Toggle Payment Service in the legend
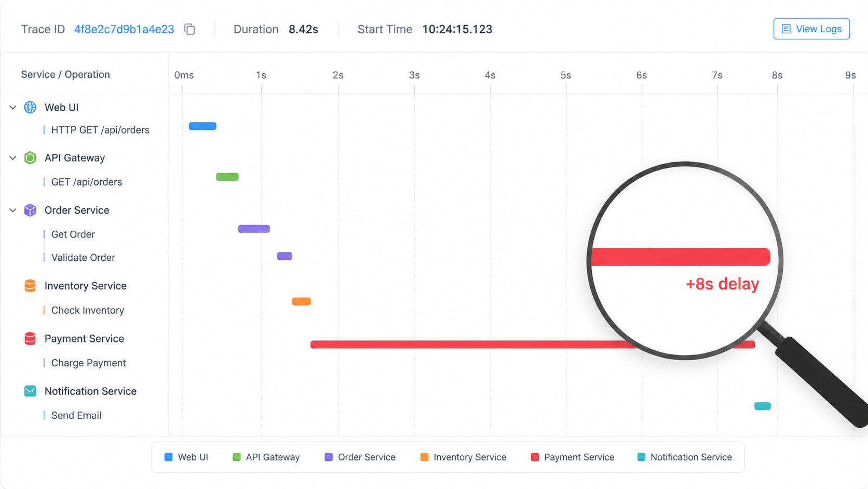The height and width of the screenshot is (489, 868). tap(573, 457)
